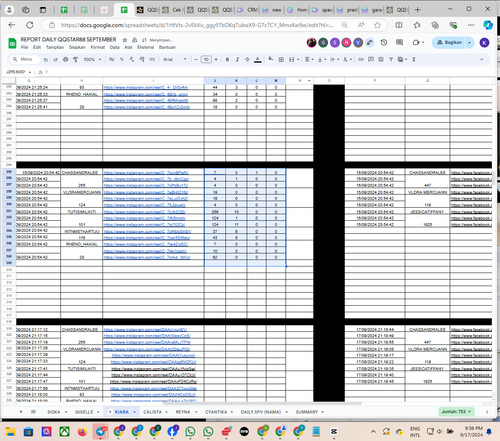Collapse the toolbar header with the chevron
The image size is (500, 441).
click(x=482, y=60)
